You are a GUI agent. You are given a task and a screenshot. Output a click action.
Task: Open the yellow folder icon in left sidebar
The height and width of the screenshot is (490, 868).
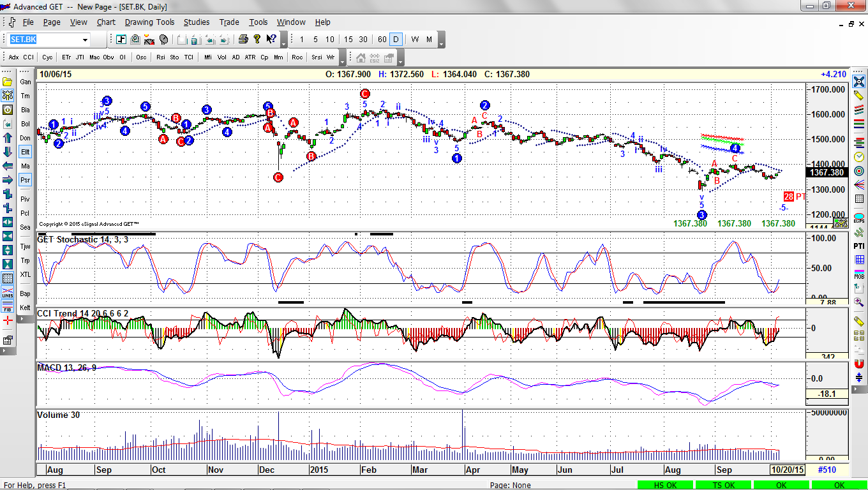pyautogui.click(x=8, y=82)
